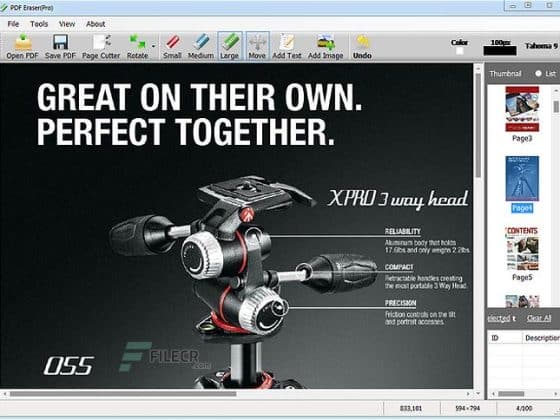
Task: Open the selected Page4 thumbnail
Action: (522, 179)
